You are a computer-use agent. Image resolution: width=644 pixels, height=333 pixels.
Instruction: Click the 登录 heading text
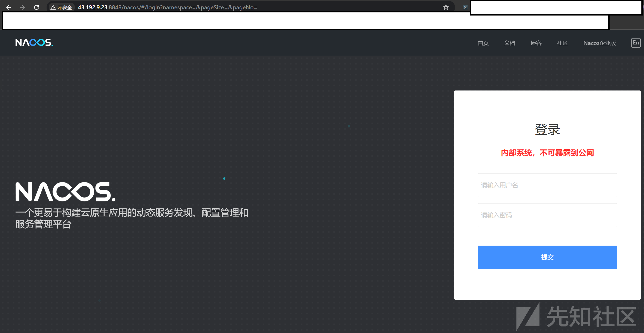click(x=547, y=130)
